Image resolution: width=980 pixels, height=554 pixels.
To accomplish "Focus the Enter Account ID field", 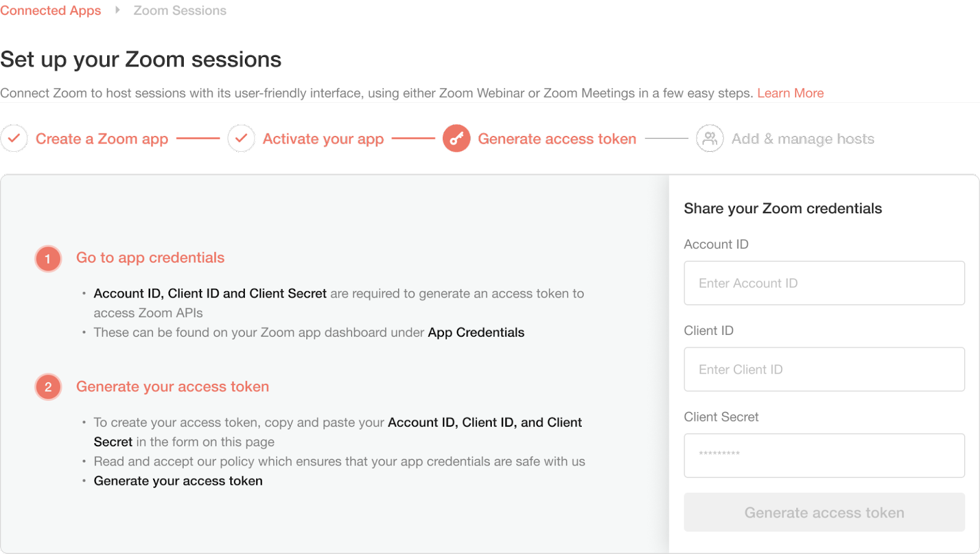I will tap(824, 283).
